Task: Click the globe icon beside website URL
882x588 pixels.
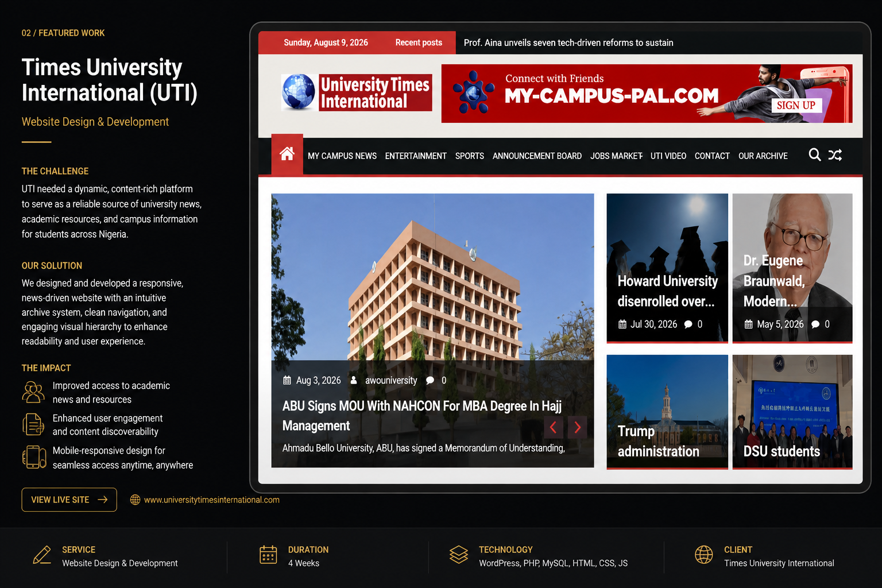Action: (136, 500)
